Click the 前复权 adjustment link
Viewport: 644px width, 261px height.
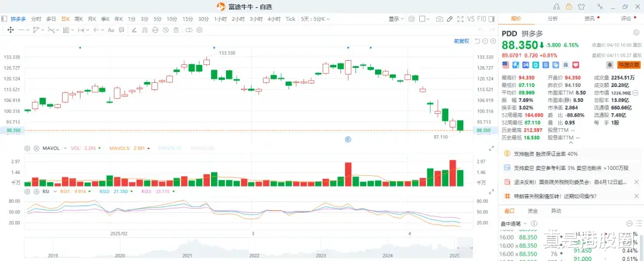461,41
